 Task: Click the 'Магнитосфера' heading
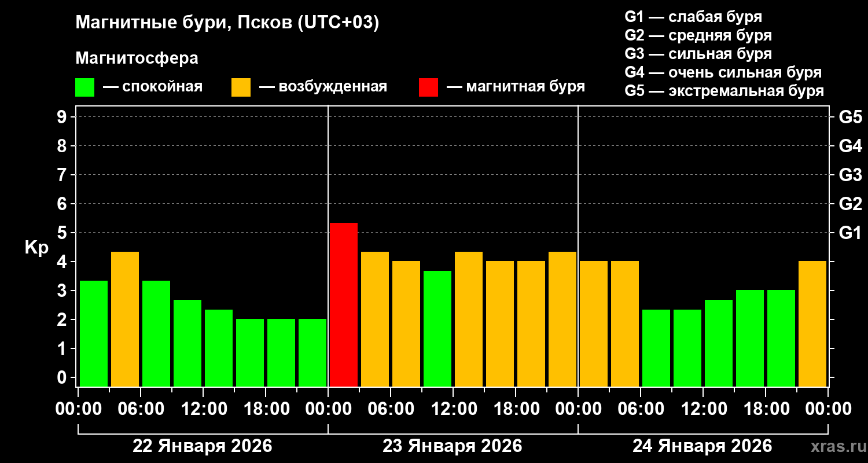(137, 58)
